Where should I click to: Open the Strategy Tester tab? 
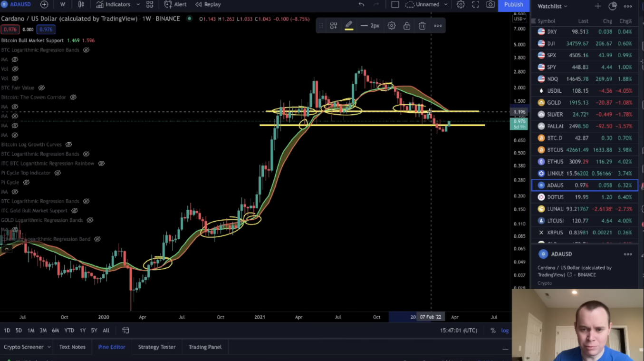(x=157, y=347)
